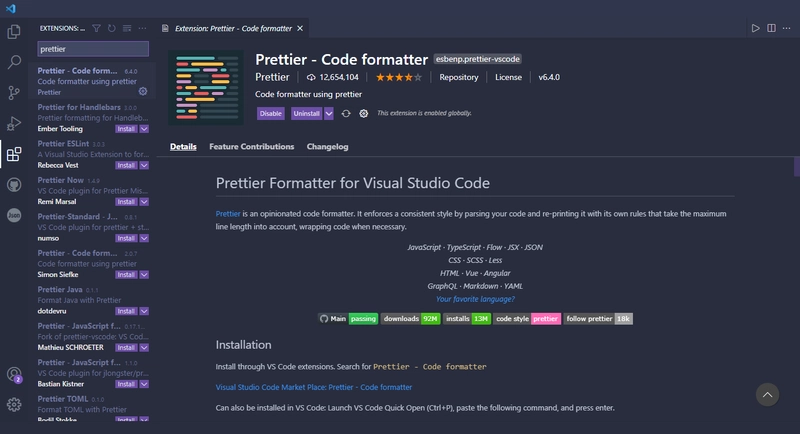Switch to Feature Contributions tab

252,147
